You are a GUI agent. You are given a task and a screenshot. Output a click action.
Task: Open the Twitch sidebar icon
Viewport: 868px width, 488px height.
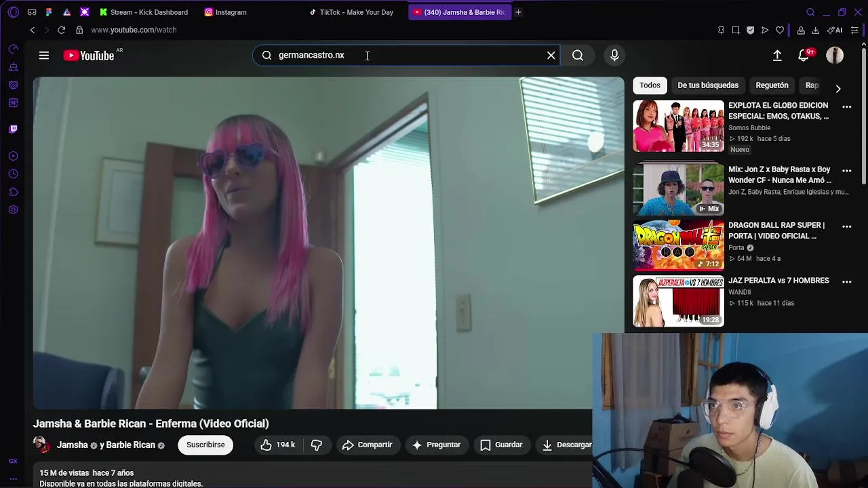[13, 129]
